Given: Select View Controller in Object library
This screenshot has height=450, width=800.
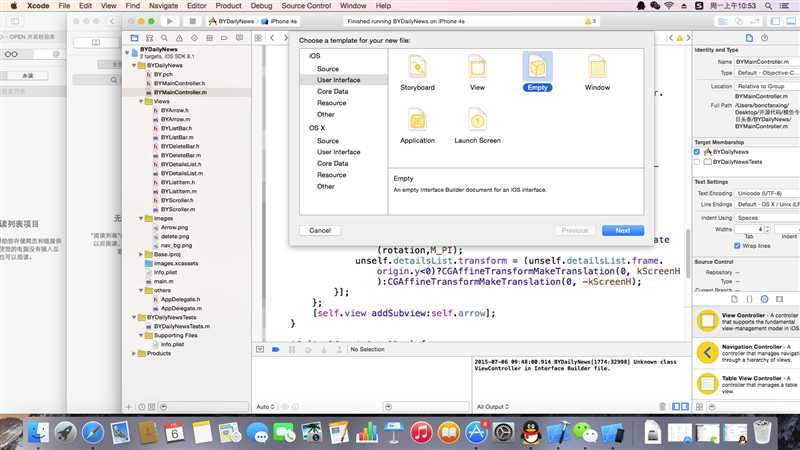Looking at the screenshot, I should (746, 321).
